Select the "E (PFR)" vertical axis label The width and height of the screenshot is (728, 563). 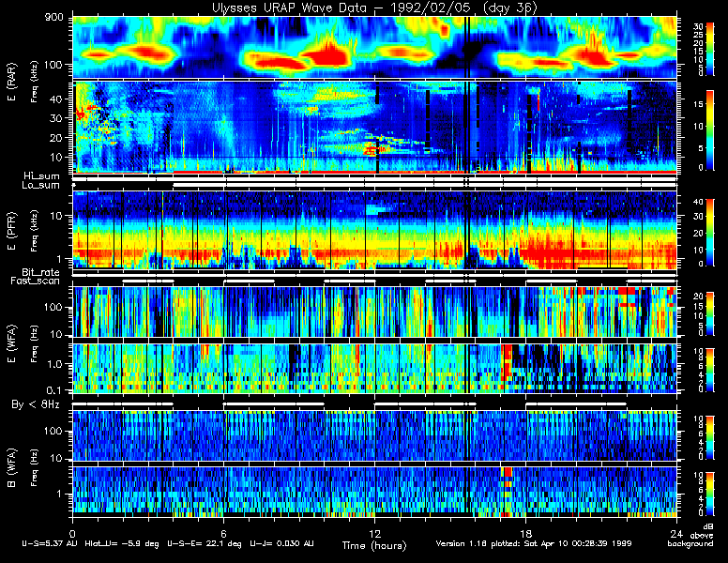[12, 231]
